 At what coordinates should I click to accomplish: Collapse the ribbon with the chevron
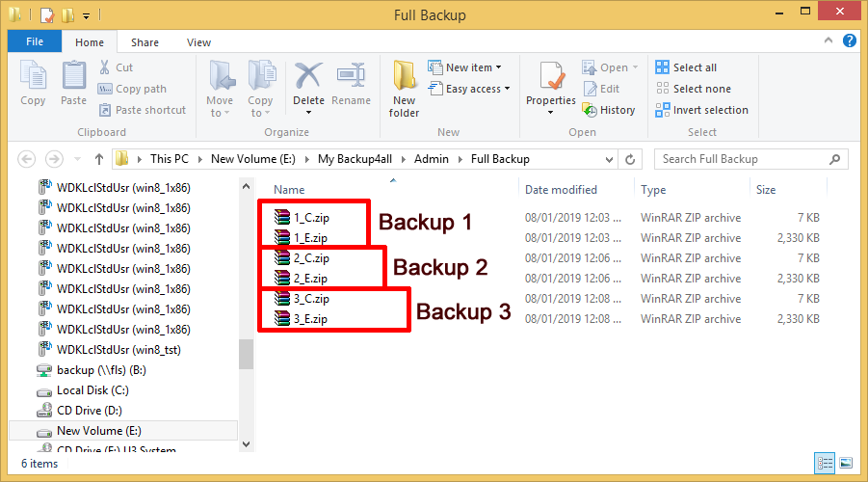coord(829,40)
